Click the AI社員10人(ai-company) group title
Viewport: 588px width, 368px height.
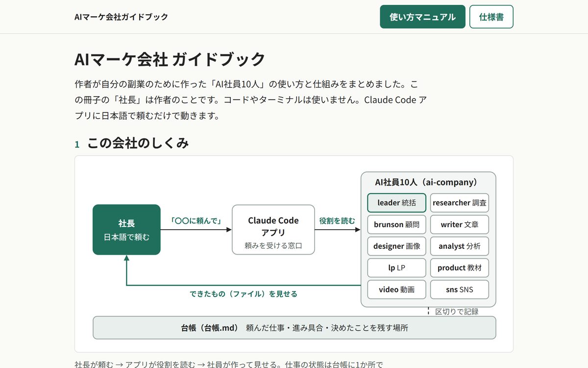click(x=426, y=182)
